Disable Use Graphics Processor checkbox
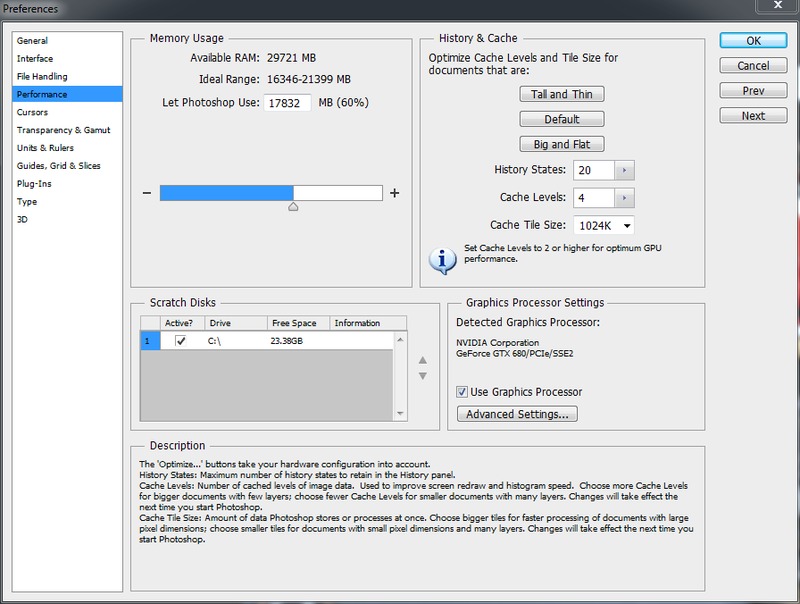Image resolution: width=800 pixels, height=604 pixels. tap(462, 392)
